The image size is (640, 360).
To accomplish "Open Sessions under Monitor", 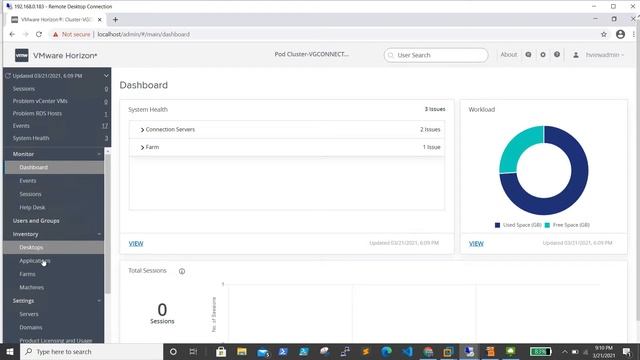I will pyautogui.click(x=30, y=194).
